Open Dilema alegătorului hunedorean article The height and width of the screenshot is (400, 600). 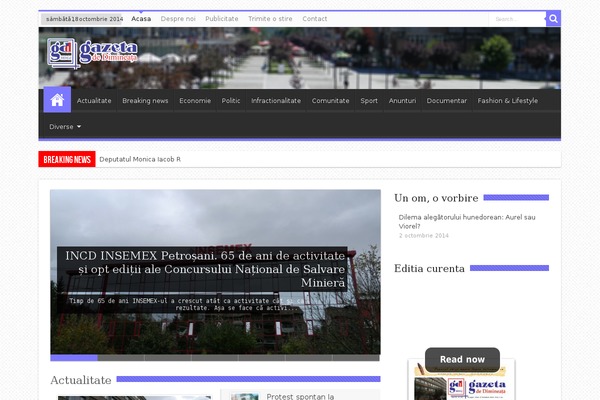[x=467, y=222]
